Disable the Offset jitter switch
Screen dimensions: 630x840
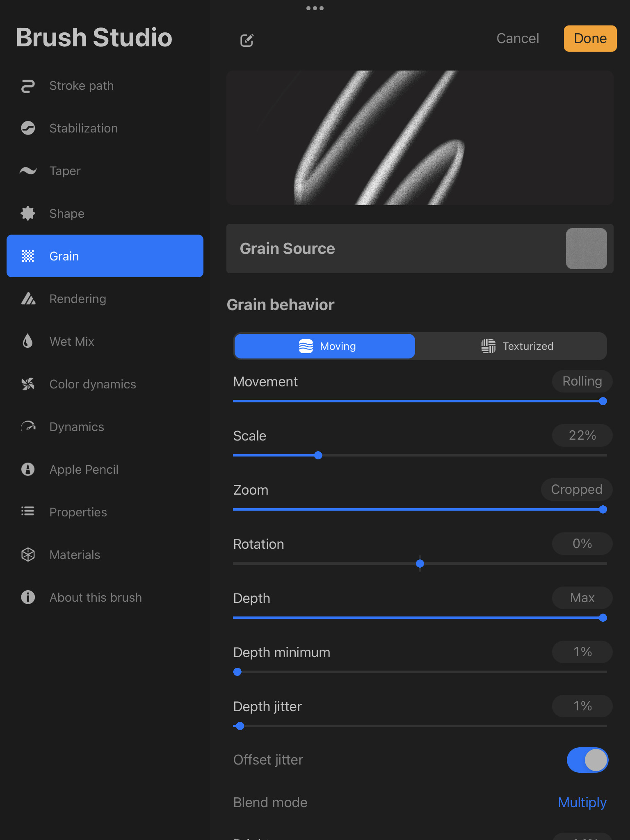pyautogui.click(x=587, y=760)
